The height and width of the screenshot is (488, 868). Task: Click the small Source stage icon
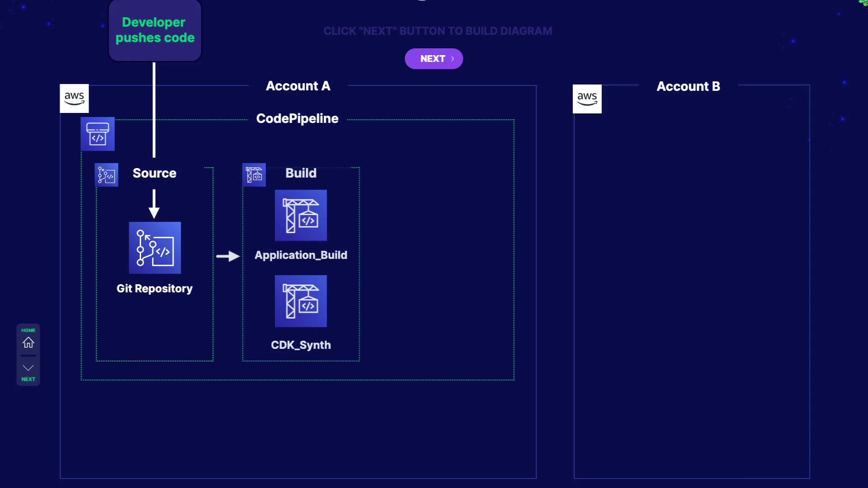pos(107,175)
